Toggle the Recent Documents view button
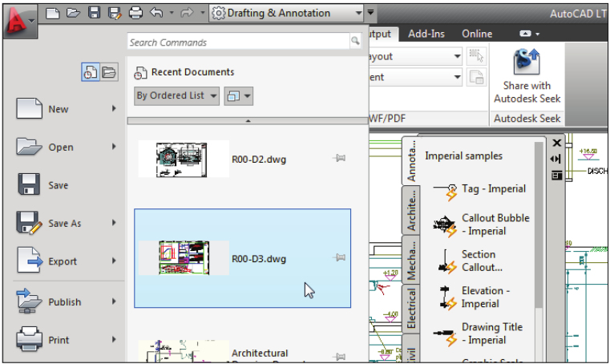The width and height of the screenshot is (610, 364). 91,72
